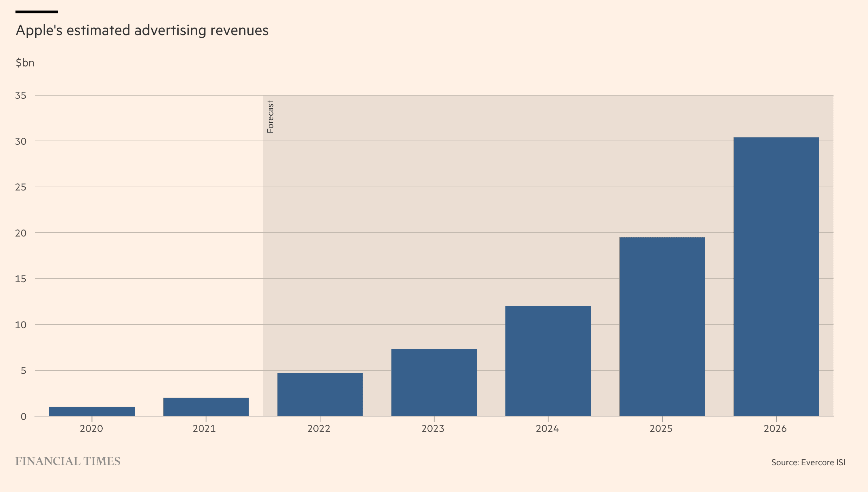Click the '2020' x-axis label
Viewport: 868px width, 492px height.
coord(91,429)
